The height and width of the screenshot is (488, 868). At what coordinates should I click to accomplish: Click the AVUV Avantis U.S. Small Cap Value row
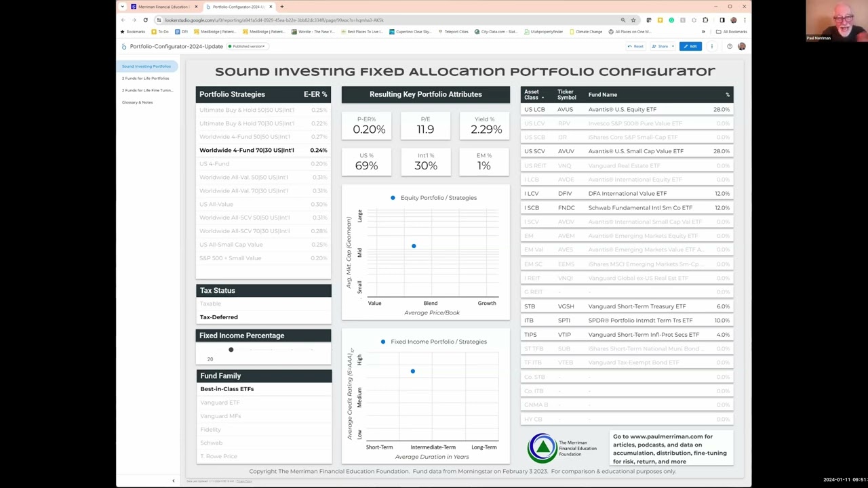point(627,151)
